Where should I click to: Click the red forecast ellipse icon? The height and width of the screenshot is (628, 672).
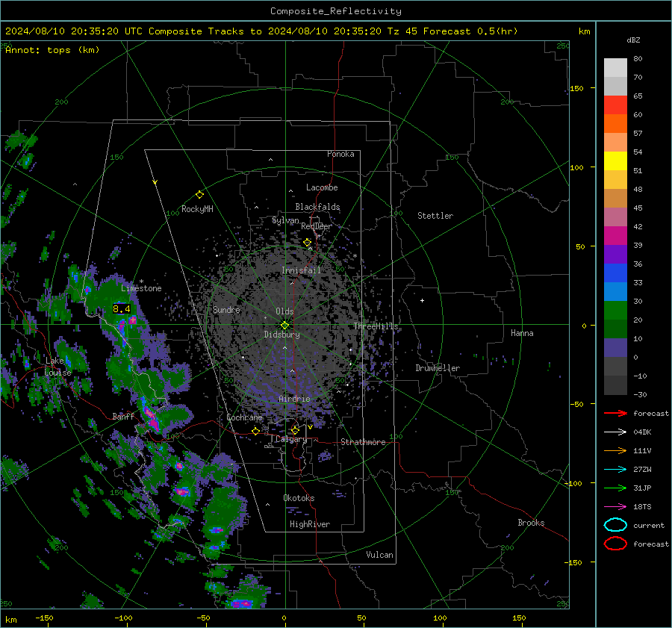click(615, 544)
